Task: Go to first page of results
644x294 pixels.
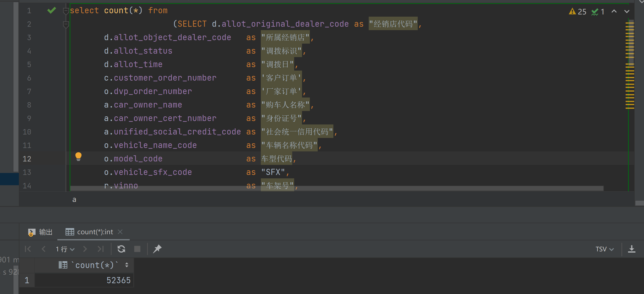Action: pyautogui.click(x=28, y=249)
